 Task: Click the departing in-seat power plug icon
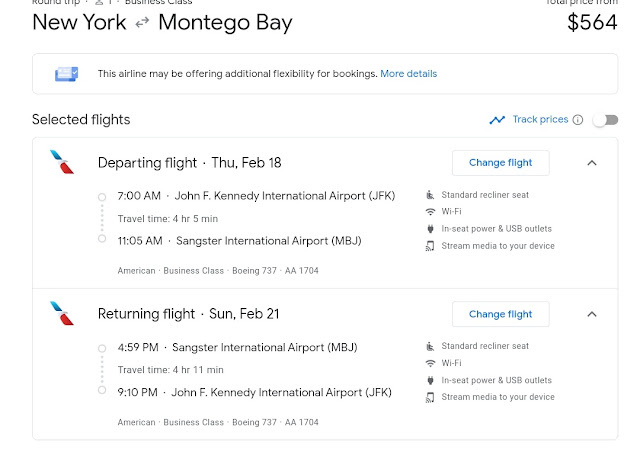tap(430, 229)
